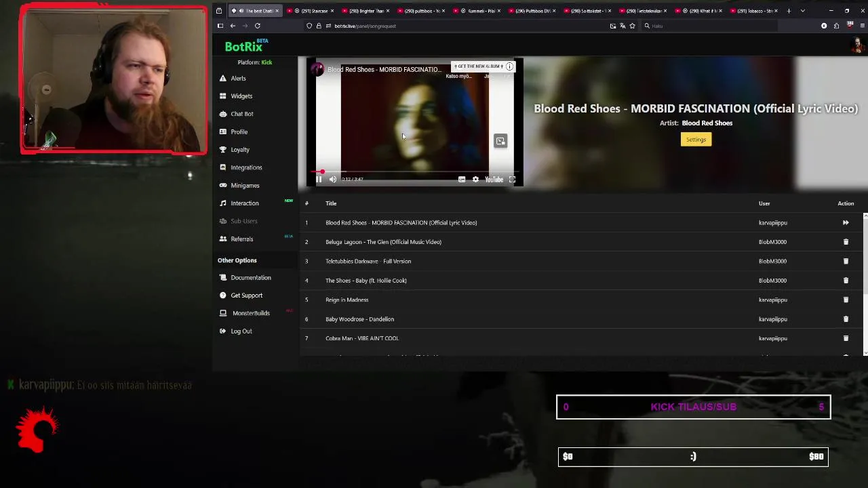
Task: Click the Blood Red Shoes artist name
Action: pyautogui.click(x=707, y=123)
